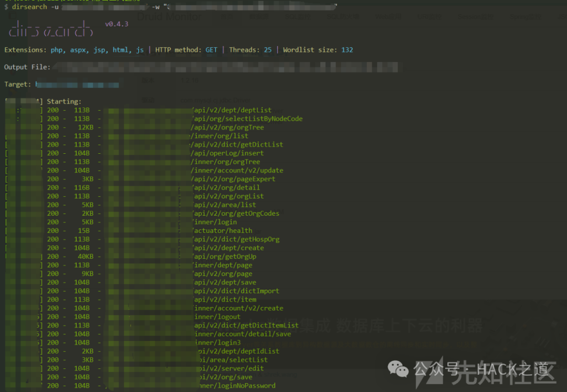Click the /actuator/health result line
Viewport: 567px width, 392px height.
pos(222,230)
